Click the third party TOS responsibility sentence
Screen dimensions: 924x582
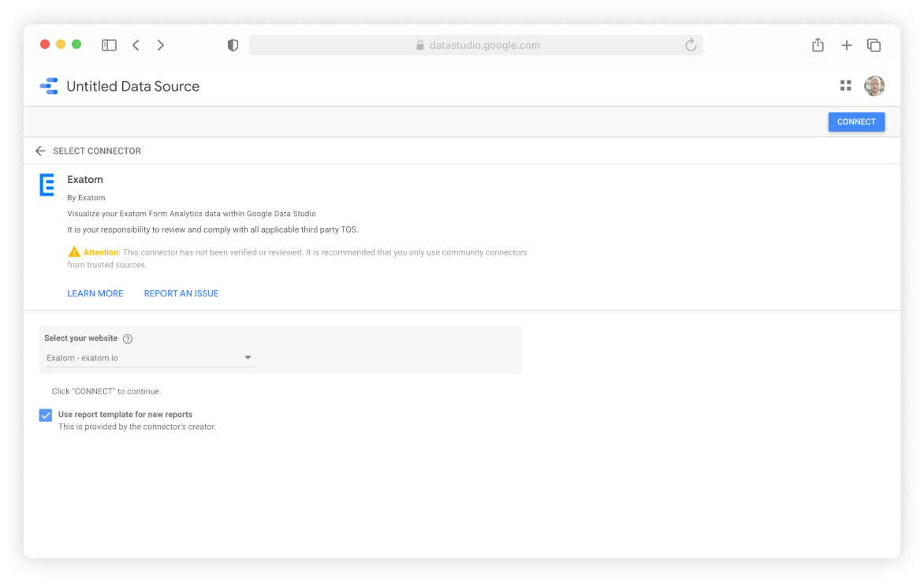[x=213, y=230]
